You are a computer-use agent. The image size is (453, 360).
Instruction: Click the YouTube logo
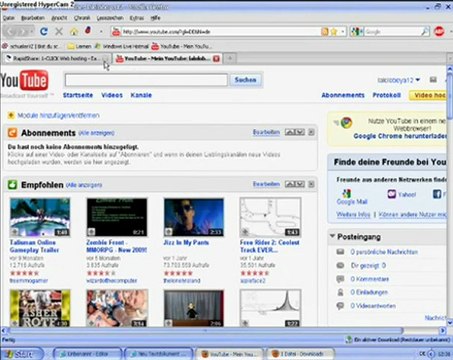pos(24,80)
